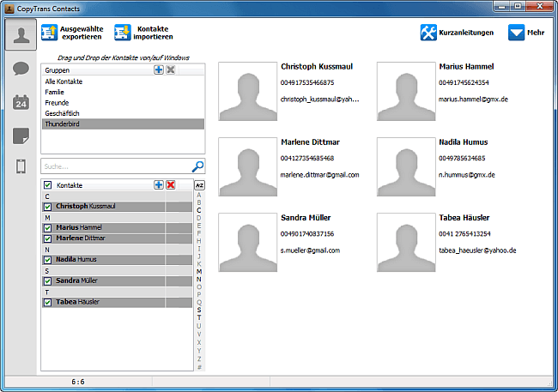This screenshot has width=558, height=392.
Task: Click Nadila Humus's profile photo
Action: pyautogui.click(x=406, y=166)
